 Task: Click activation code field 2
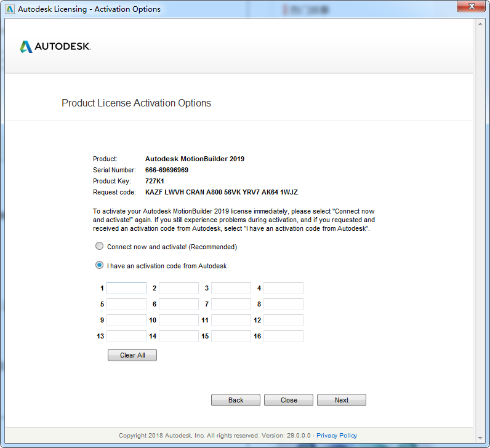179,288
